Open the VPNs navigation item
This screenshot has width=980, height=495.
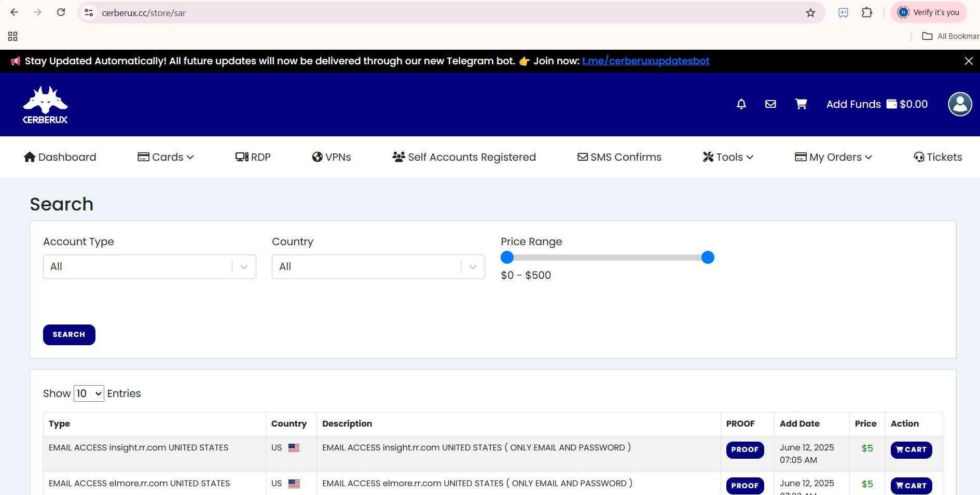[332, 157]
